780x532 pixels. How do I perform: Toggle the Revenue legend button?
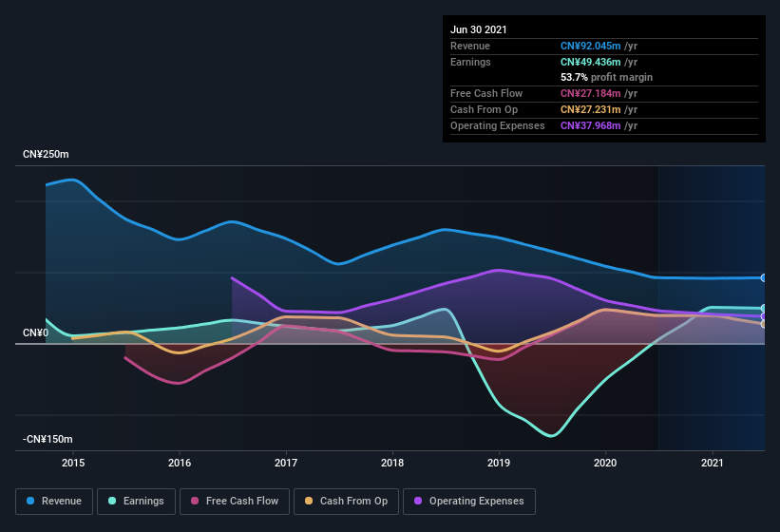[54, 502]
